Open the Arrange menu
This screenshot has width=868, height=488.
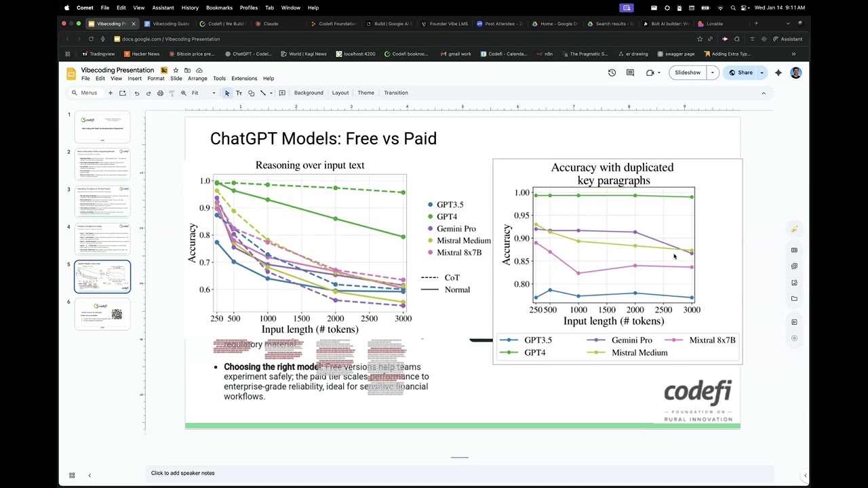tap(197, 79)
